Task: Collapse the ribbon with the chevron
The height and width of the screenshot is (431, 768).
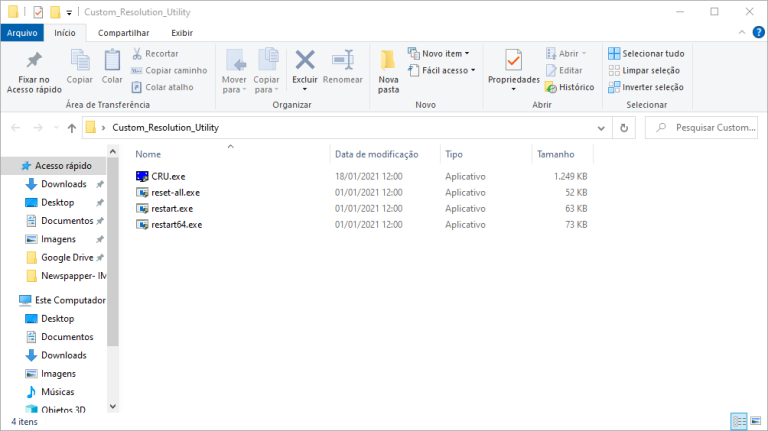Action: (x=742, y=32)
